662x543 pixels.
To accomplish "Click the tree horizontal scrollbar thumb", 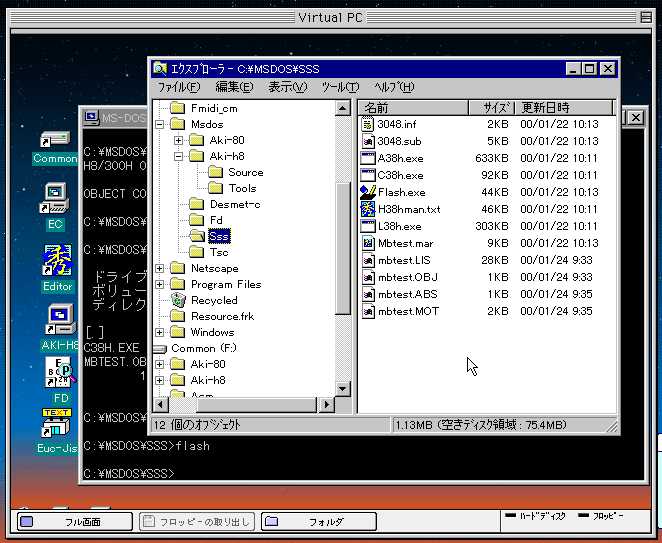I will pos(256,405).
